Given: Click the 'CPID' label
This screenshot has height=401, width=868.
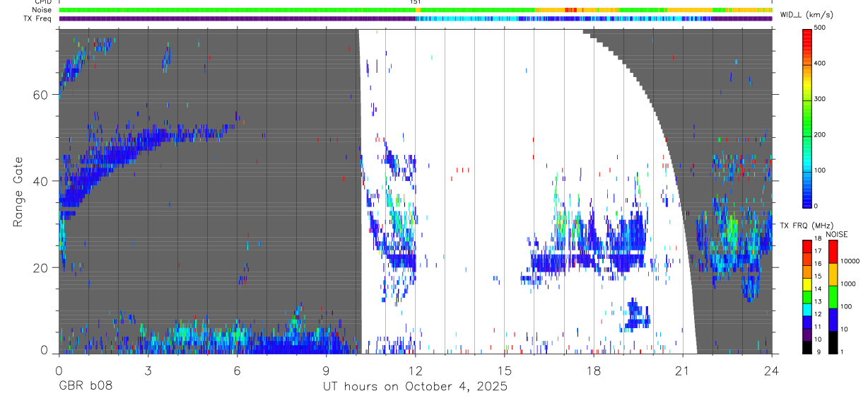Looking at the screenshot, I should tap(42, 2).
